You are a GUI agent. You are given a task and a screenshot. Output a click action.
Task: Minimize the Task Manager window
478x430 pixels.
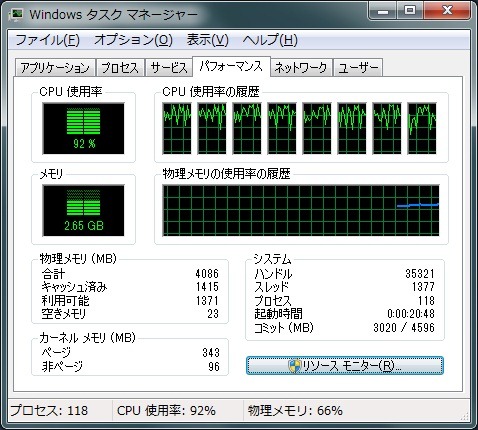[x=383, y=11]
